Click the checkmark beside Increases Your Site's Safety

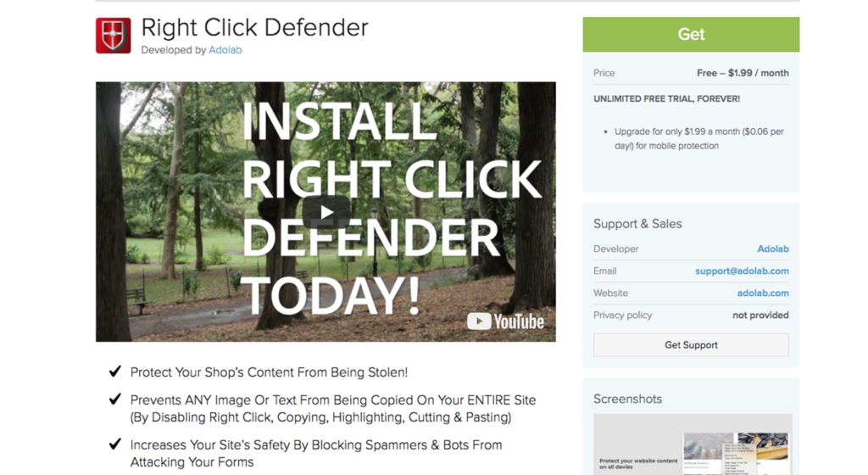115,444
